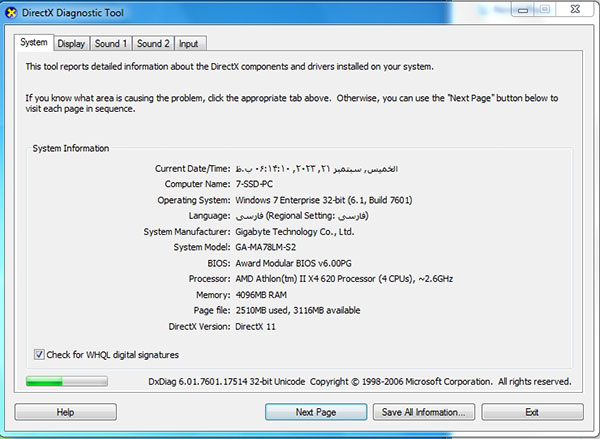Click the 'If you know what area' paragraph
Viewport: 600px width, 439px height.
(292, 103)
